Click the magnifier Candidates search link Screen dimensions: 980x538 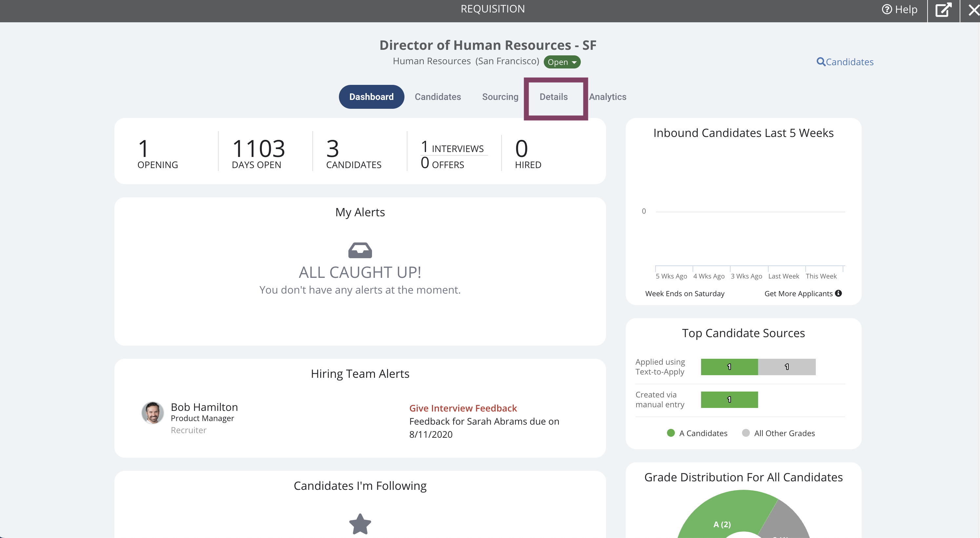[x=845, y=62]
